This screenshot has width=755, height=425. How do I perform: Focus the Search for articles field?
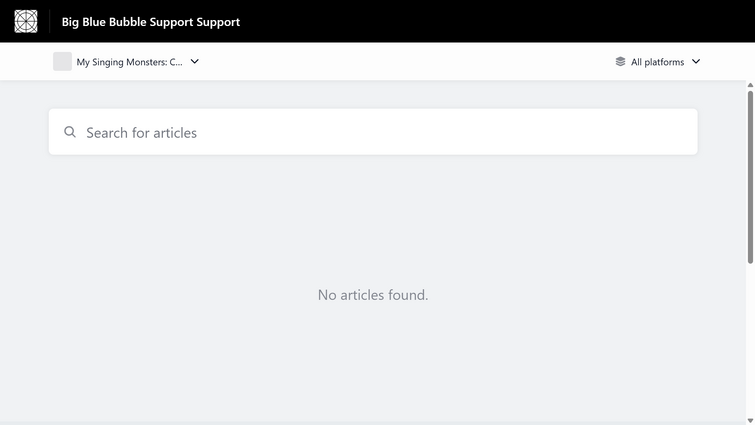373,132
